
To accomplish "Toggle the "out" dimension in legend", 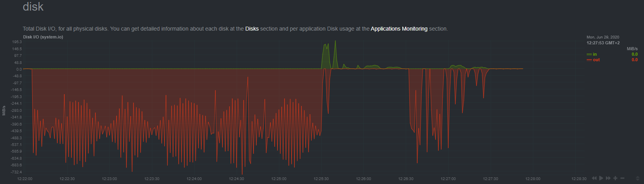I will pos(596,60).
